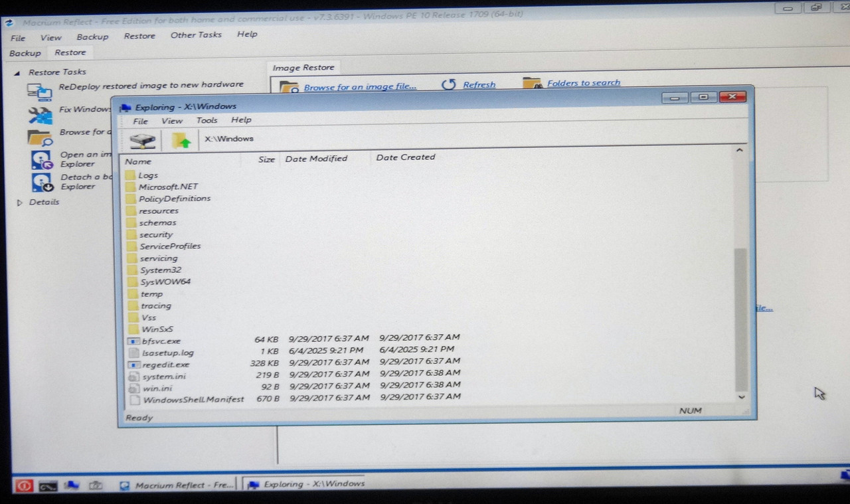850x504 pixels.
Task: Open View menu in Exploring window
Action: [x=171, y=121]
